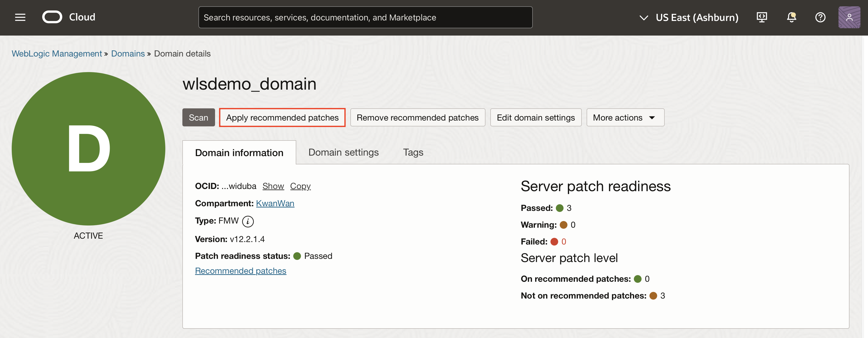Select the Domain information tab
Screen dimensions: 868x338
[239, 153]
